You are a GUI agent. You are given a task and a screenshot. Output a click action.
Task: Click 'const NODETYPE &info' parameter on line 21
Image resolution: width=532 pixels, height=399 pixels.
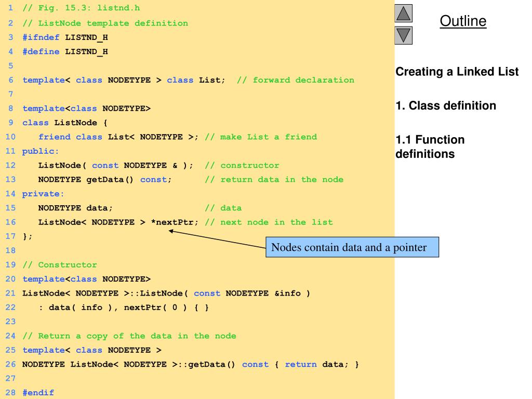point(247,293)
